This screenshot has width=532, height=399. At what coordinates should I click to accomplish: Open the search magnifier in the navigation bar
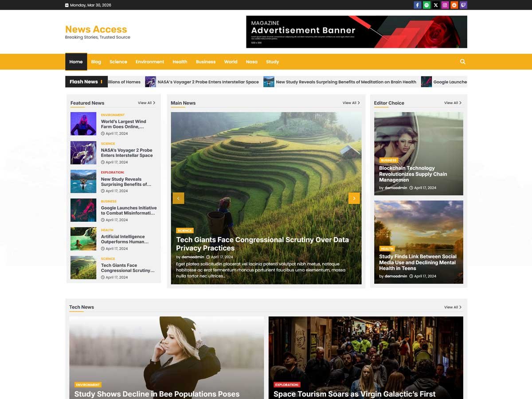point(462,62)
